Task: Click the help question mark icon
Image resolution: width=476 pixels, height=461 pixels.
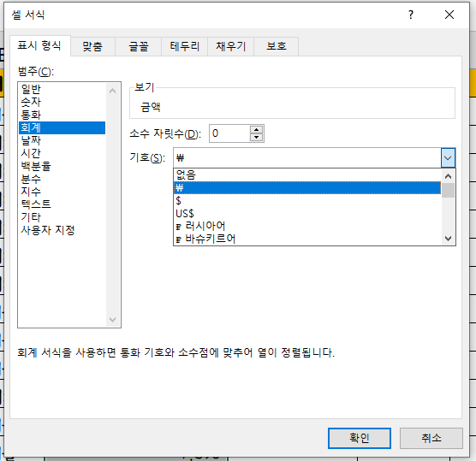Action: pyautogui.click(x=411, y=15)
